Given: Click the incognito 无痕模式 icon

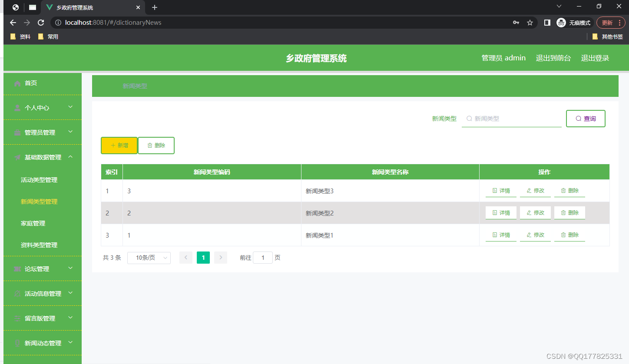Looking at the screenshot, I should 561,23.
